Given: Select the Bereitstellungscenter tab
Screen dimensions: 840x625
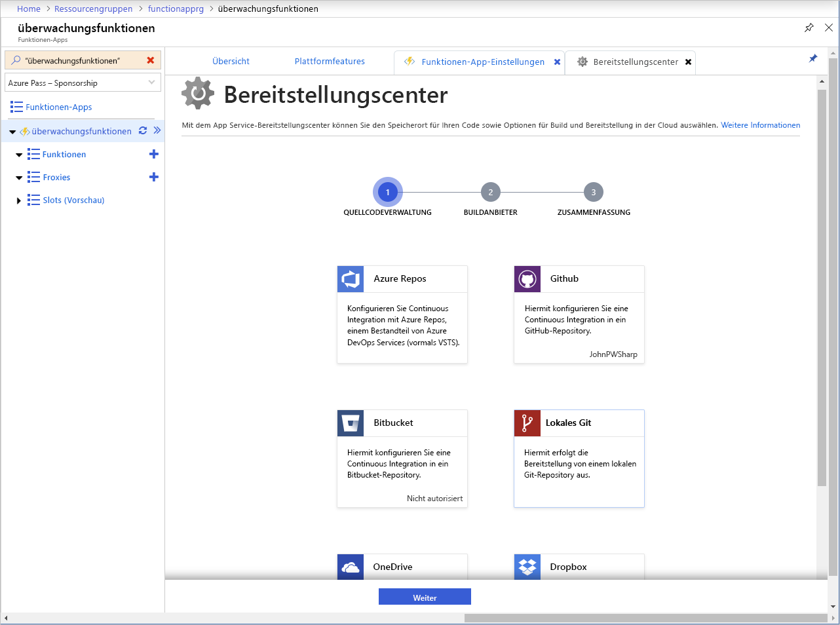Looking at the screenshot, I should pos(636,62).
